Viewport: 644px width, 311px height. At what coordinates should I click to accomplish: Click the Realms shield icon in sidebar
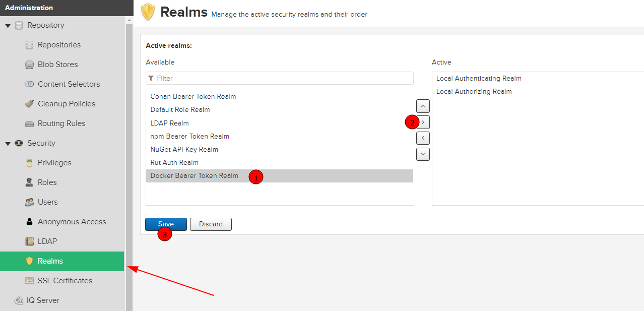click(29, 261)
